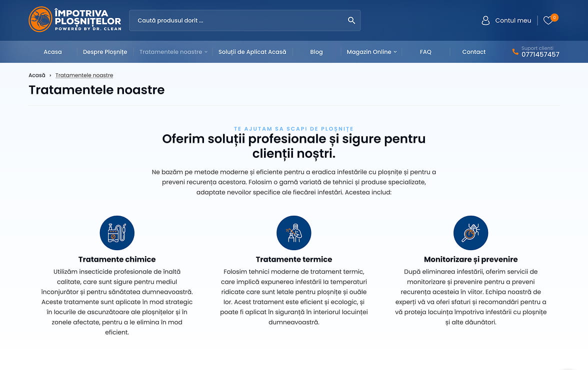Open the wishlist heart icon

click(x=548, y=20)
